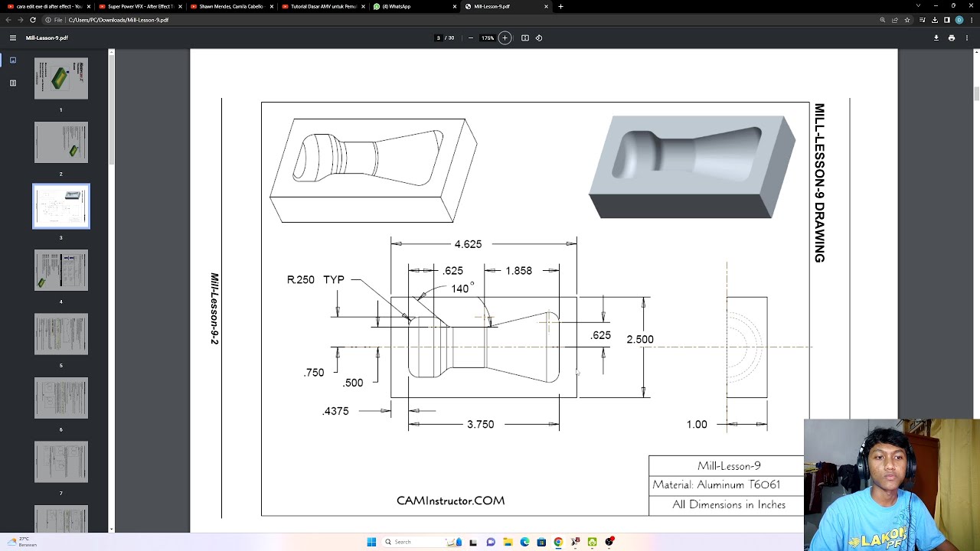The height and width of the screenshot is (551, 980).
Task: Reload the current page
Action: click(33, 20)
